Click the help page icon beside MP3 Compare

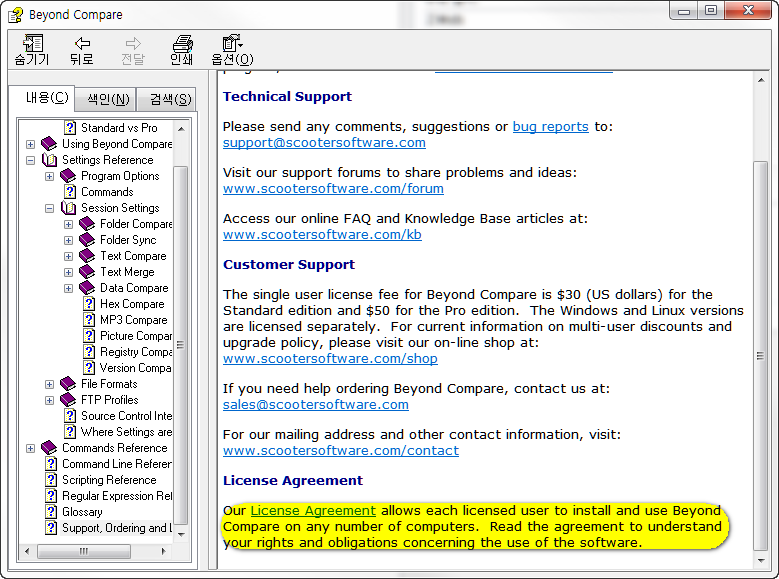click(89, 320)
